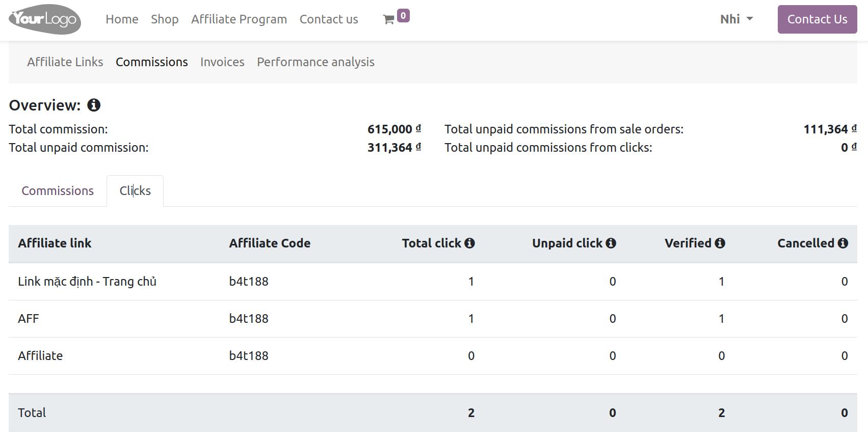The width and height of the screenshot is (868, 443).
Task: Click b4t188 code in AFF row
Action: click(249, 319)
